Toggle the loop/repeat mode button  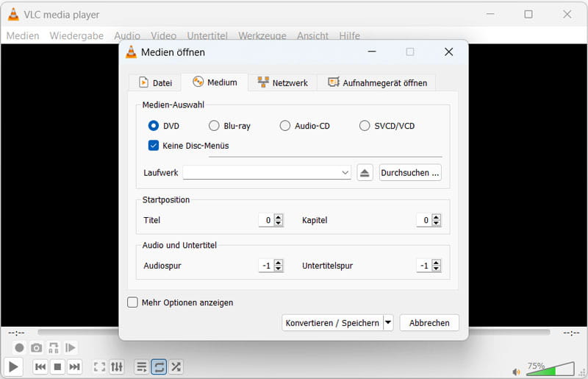(159, 366)
